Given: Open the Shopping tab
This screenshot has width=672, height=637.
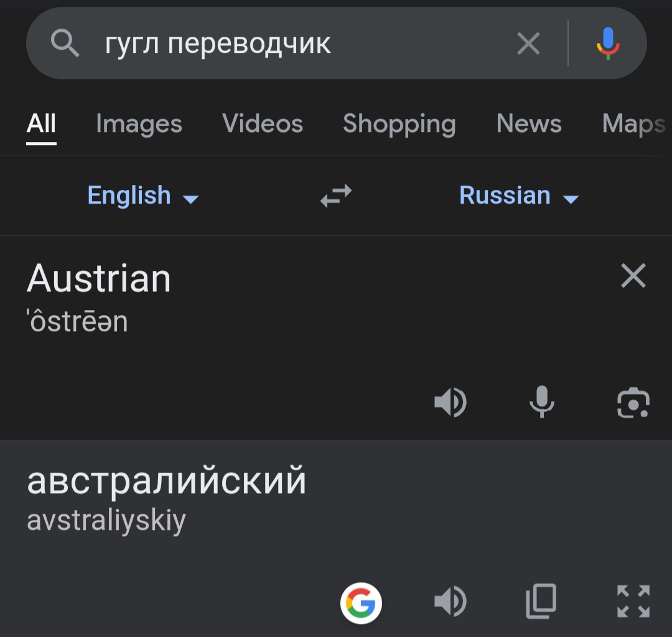Looking at the screenshot, I should pos(399,124).
